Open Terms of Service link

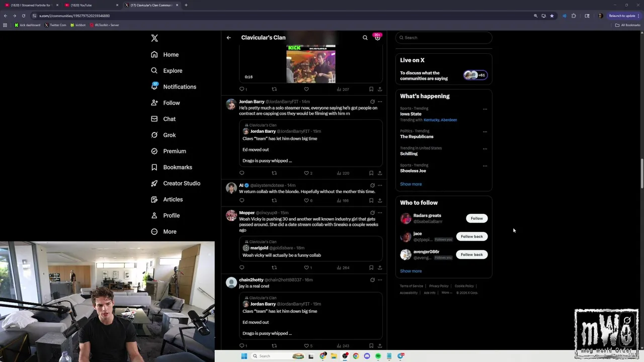pyautogui.click(x=412, y=286)
